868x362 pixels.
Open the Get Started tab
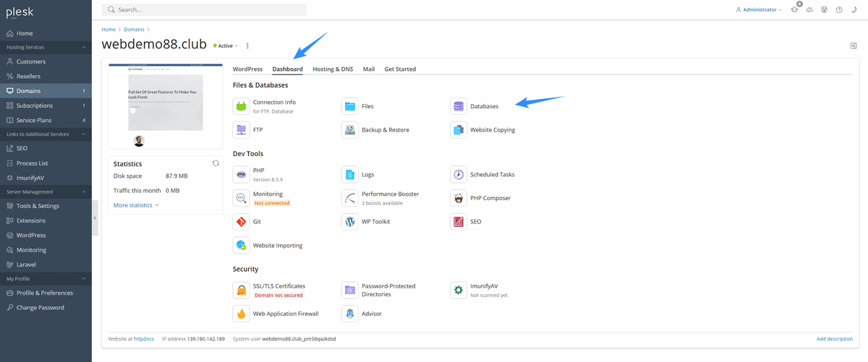[x=400, y=69]
